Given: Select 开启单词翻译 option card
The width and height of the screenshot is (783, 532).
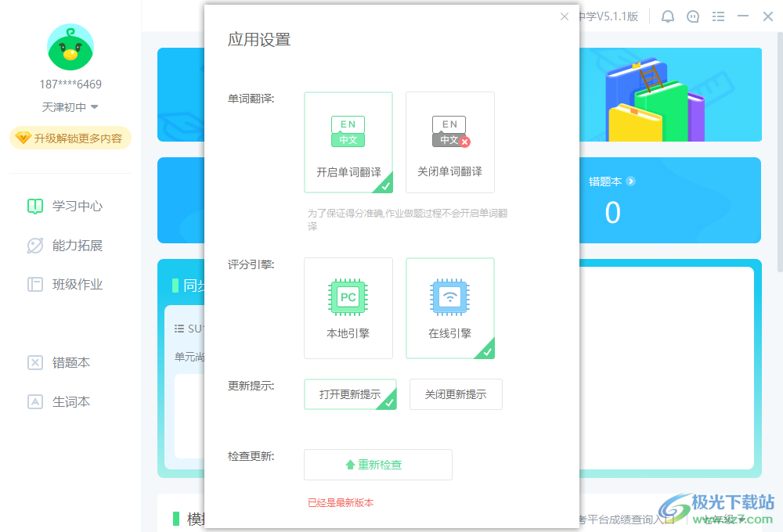Looking at the screenshot, I should 348,142.
